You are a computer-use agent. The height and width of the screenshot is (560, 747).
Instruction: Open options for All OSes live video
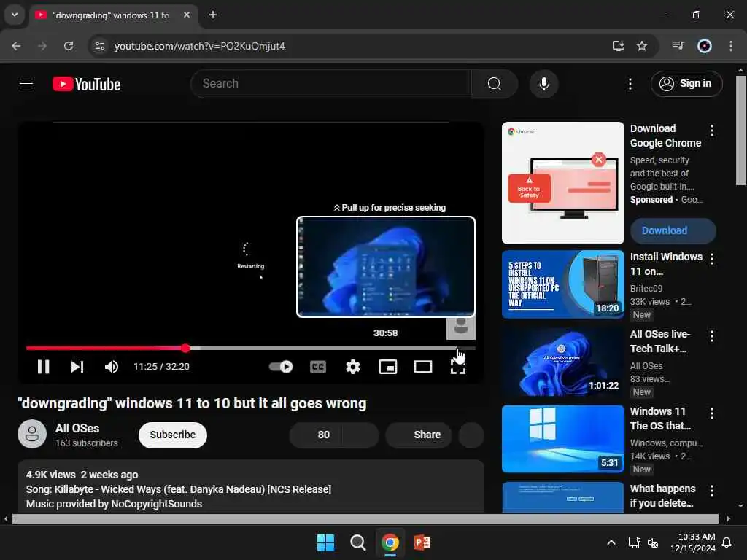(x=712, y=335)
